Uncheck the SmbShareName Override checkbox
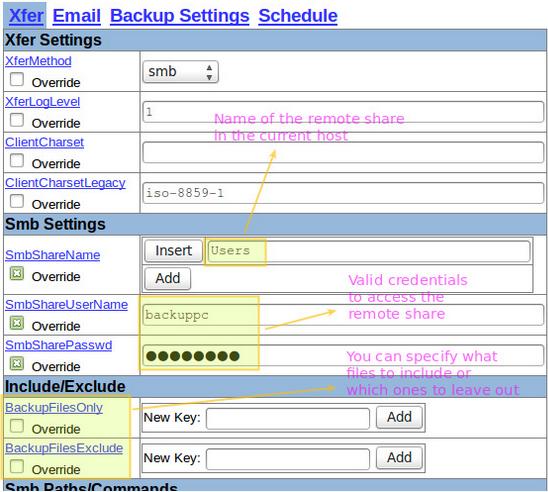 [x=17, y=273]
